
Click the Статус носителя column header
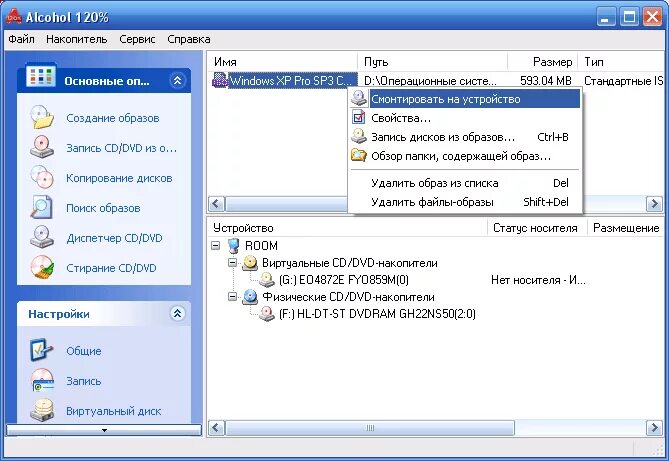tap(537, 228)
